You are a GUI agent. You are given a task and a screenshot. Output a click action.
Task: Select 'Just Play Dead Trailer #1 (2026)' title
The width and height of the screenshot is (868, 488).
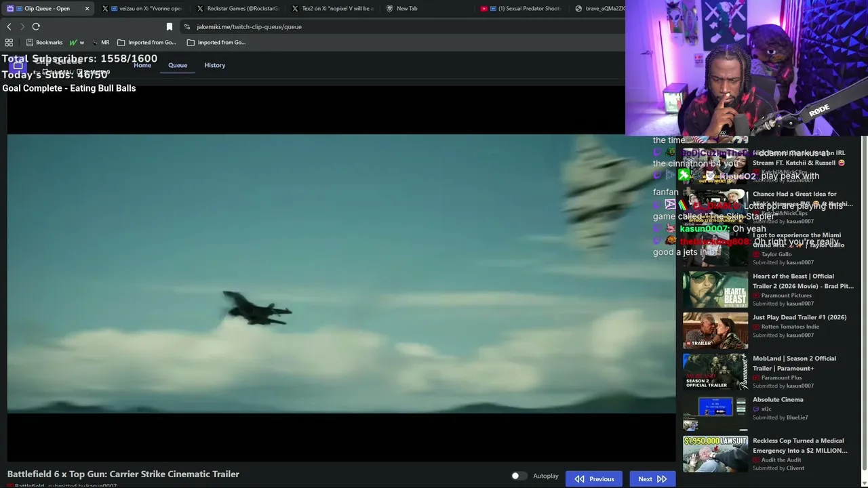800,317
